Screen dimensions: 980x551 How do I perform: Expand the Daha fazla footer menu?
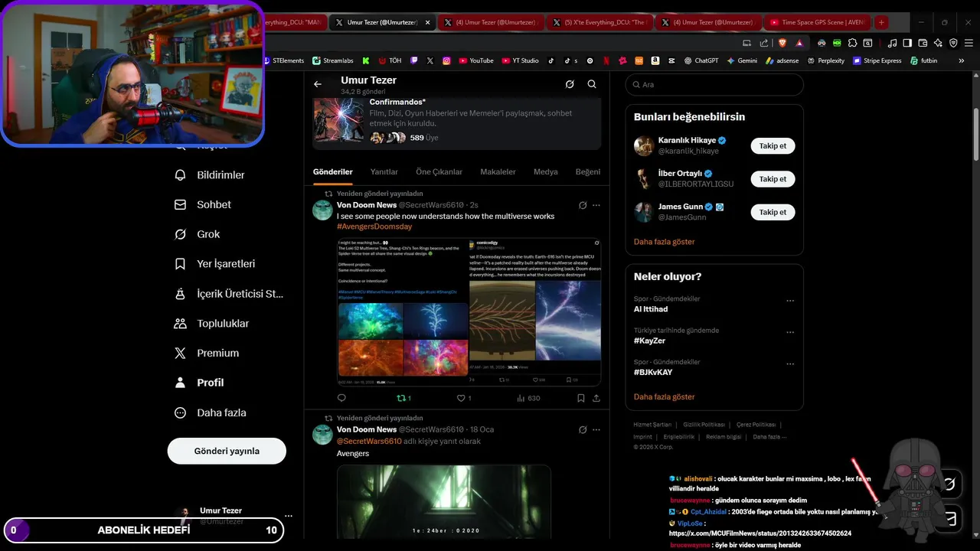pos(769,437)
